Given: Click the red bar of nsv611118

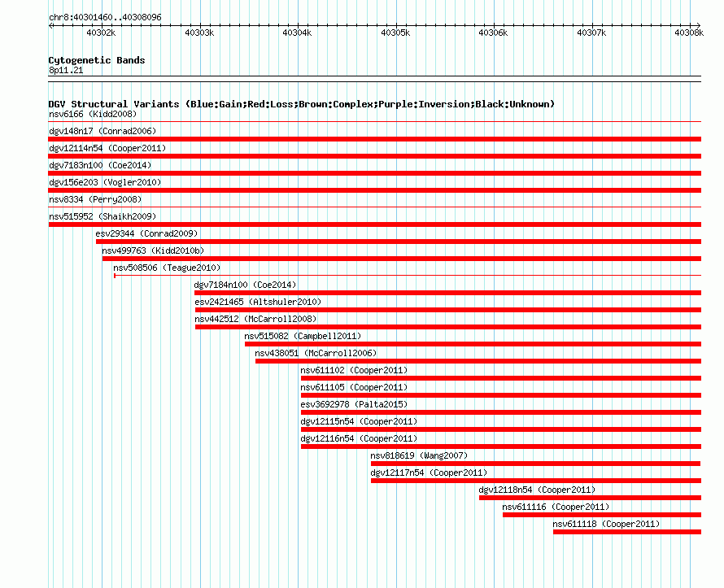Looking at the screenshot, I should click(x=627, y=532).
